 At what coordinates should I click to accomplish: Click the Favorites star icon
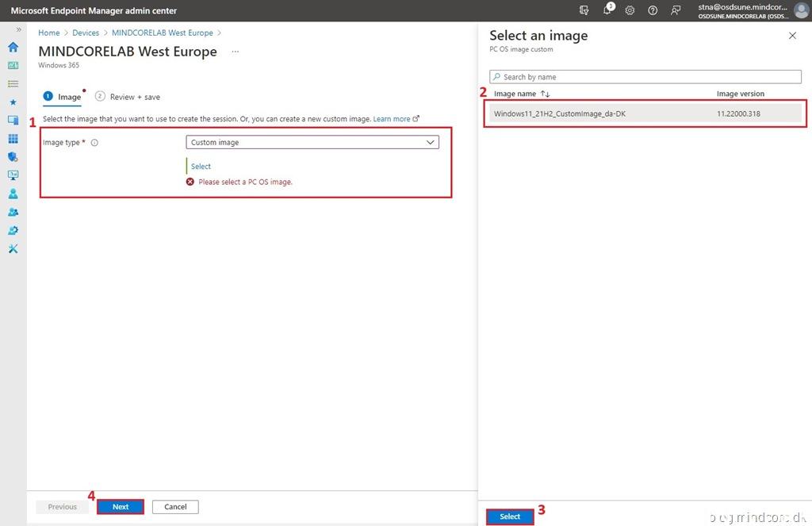pyautogui.click(x=13, y=102)
